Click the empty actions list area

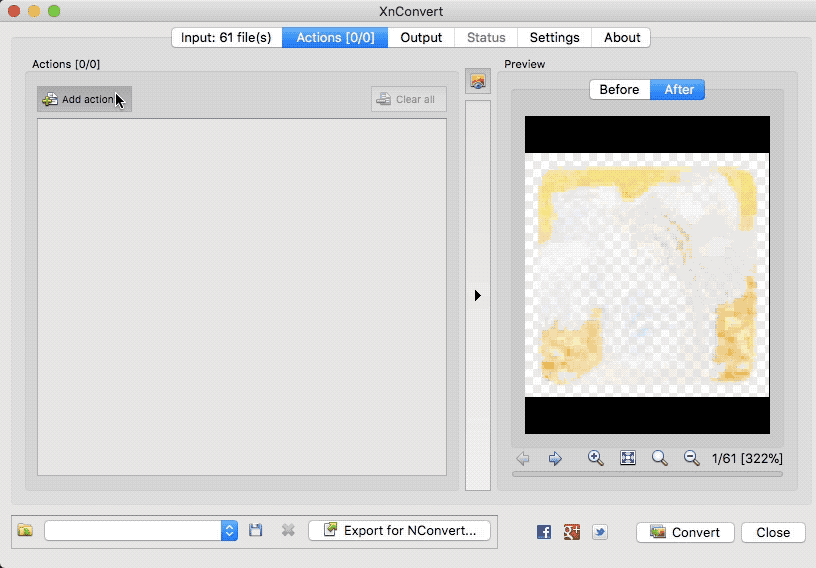[241, 297]
